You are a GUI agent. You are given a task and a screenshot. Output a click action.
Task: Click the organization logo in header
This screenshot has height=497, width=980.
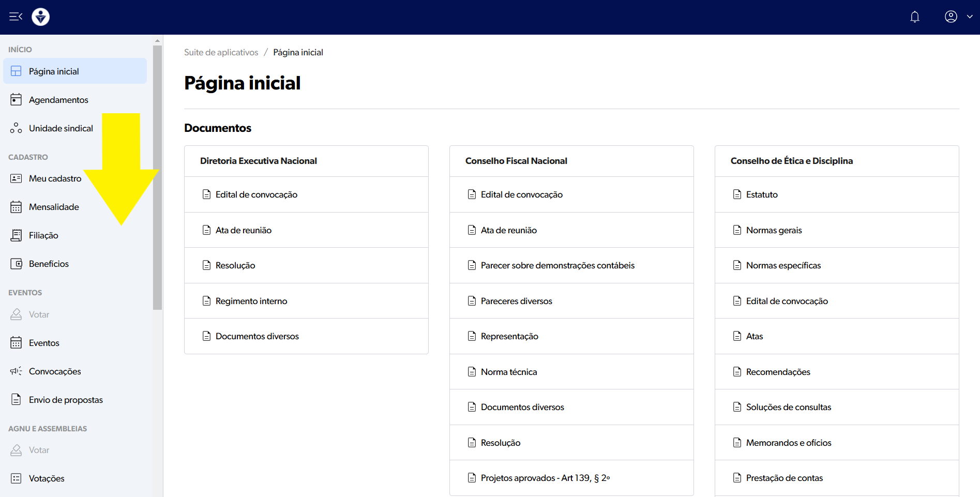pos(40,17)
